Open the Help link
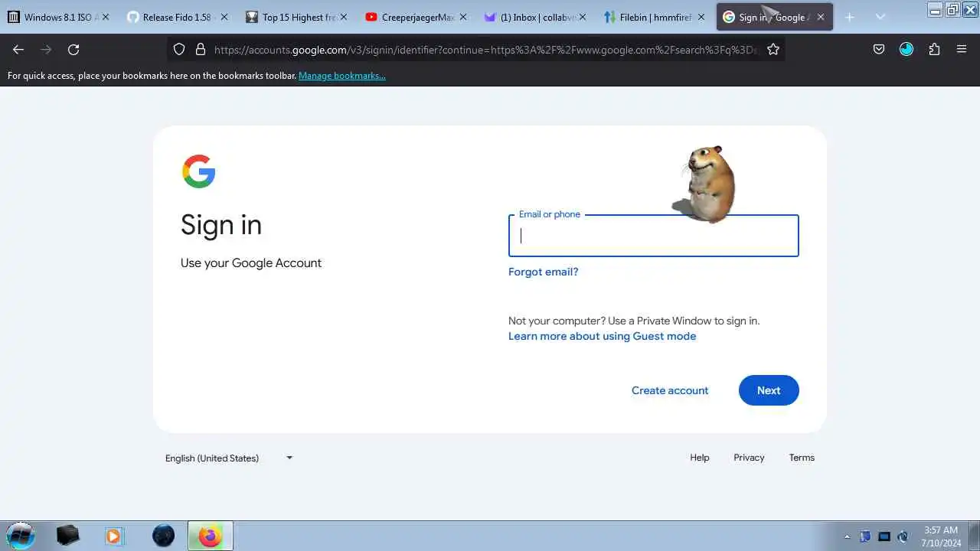Screen dimensions: 980x551 click(x=700, y=458)
